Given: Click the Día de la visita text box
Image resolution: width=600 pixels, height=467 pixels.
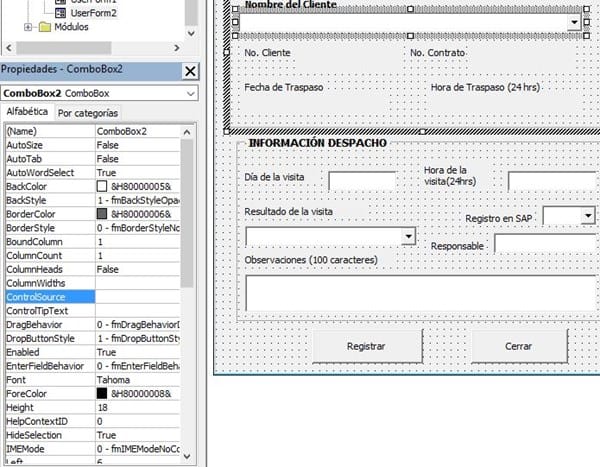Looking at the screenshot, I should 362,181.
